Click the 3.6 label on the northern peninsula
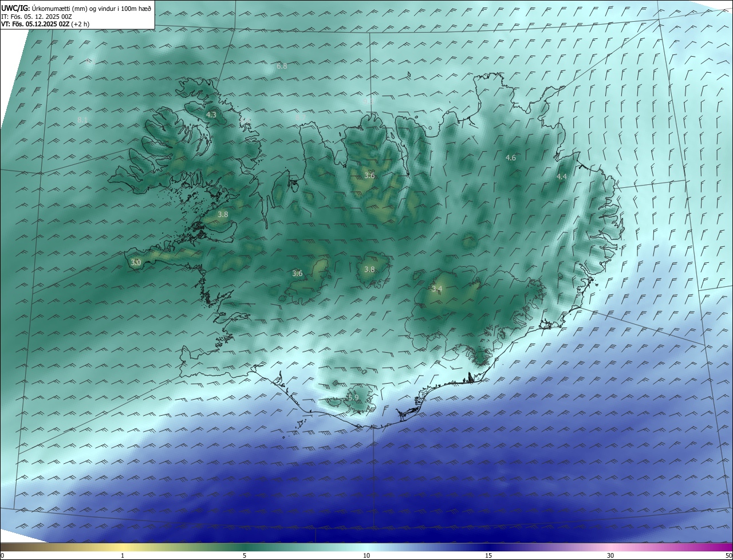 pyautogui.click(x=369, y=175)
